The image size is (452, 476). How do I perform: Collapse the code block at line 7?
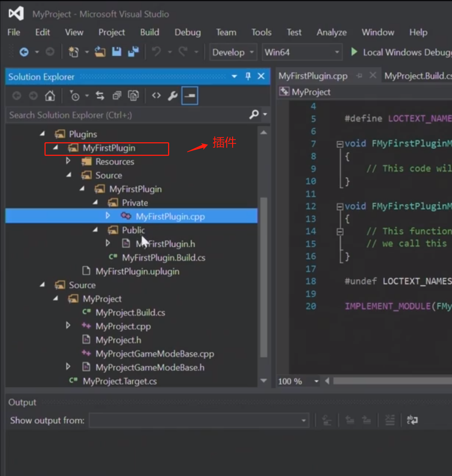click(x=340, y=144)
